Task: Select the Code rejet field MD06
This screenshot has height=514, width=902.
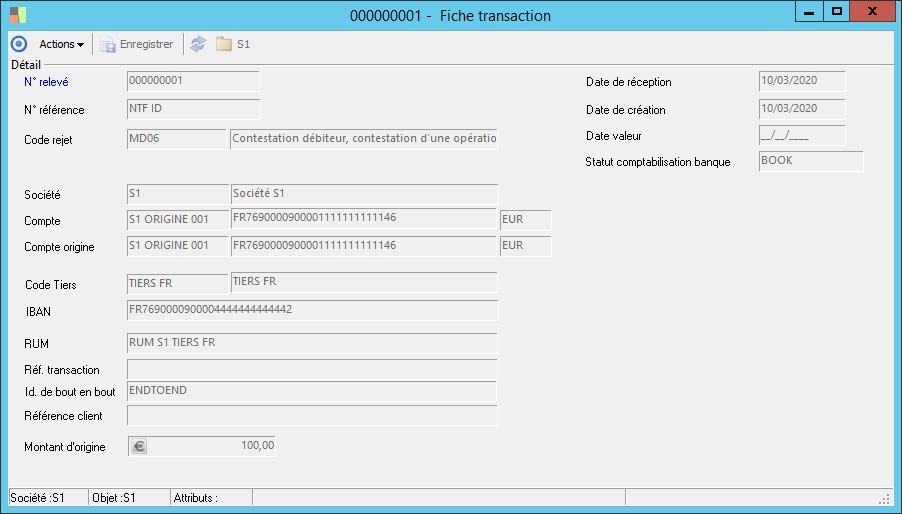Action: click(x=176, y=139)
